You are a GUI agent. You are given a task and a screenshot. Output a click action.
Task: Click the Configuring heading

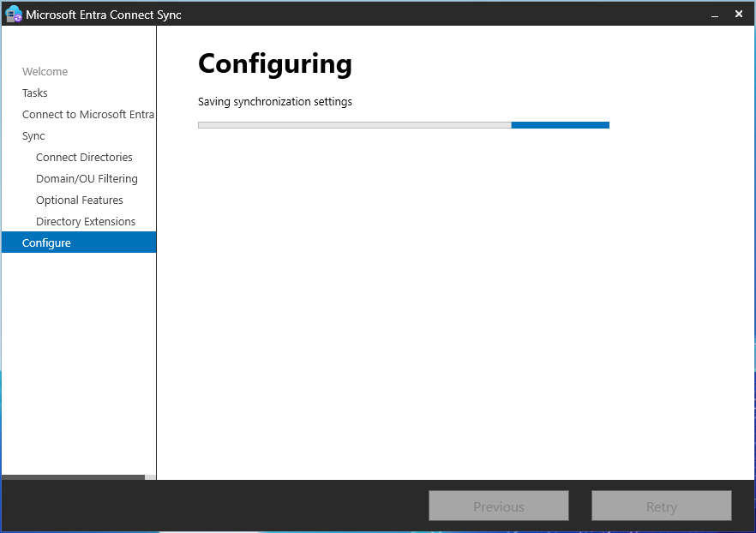275,64
